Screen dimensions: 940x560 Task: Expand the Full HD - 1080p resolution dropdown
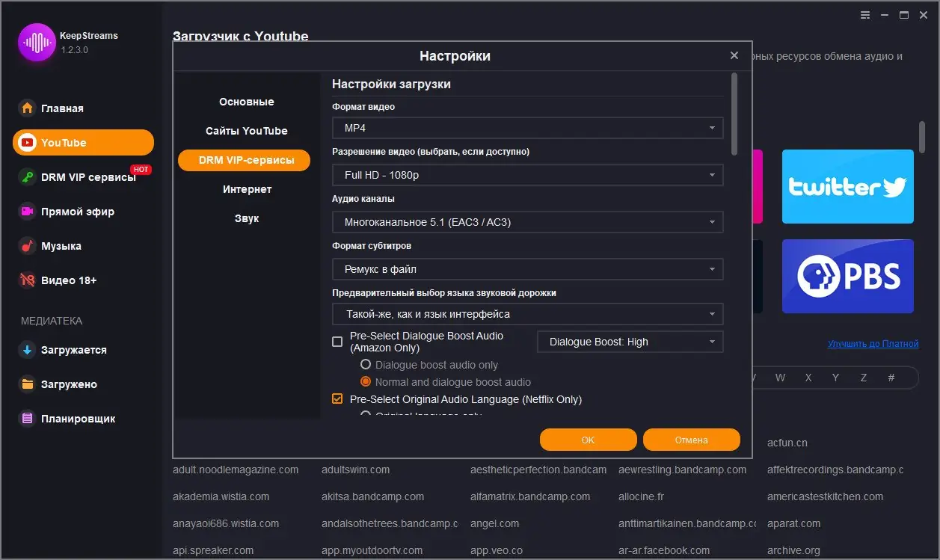click(527, 175)
